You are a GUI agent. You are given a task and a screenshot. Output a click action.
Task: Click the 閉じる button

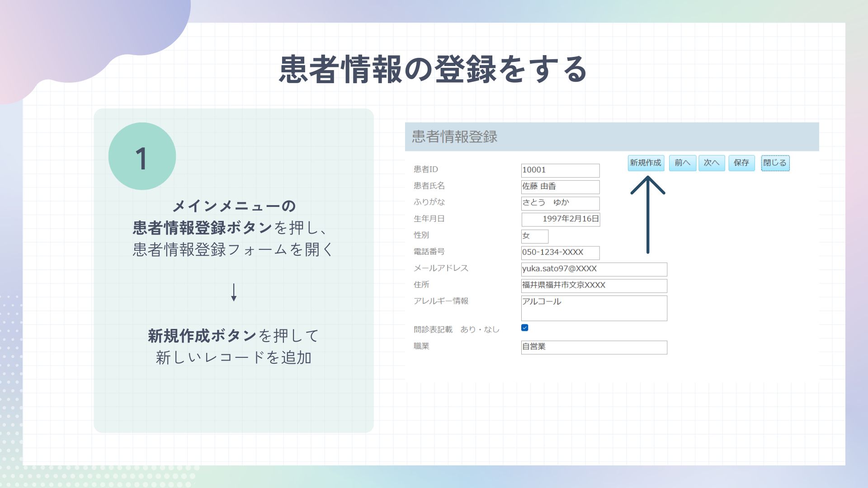click(x=775, y=163)
